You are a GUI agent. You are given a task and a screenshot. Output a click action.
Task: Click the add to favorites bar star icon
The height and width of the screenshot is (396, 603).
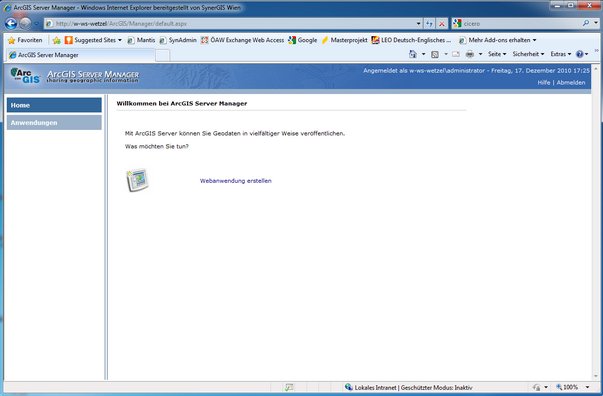[x=57, y=40]
